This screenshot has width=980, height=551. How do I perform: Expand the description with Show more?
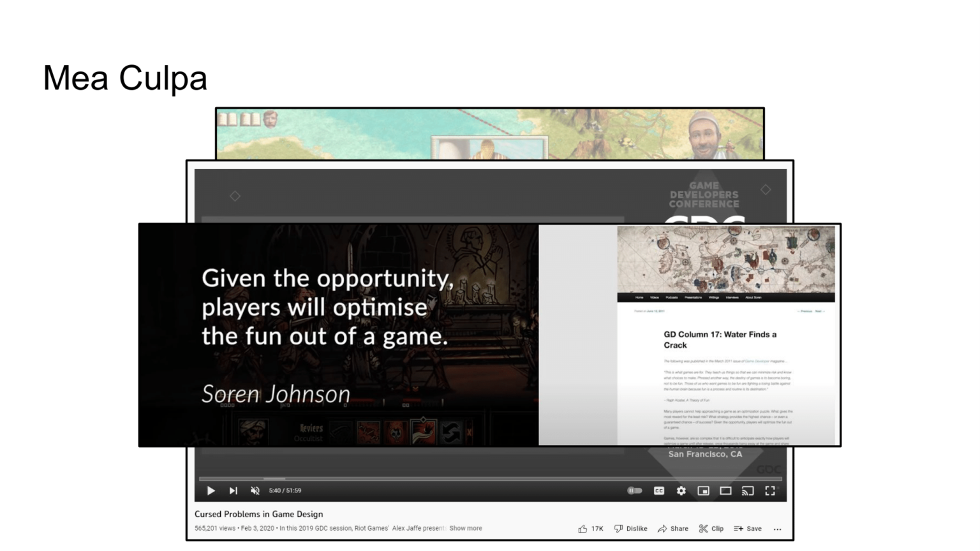point(465,528)
